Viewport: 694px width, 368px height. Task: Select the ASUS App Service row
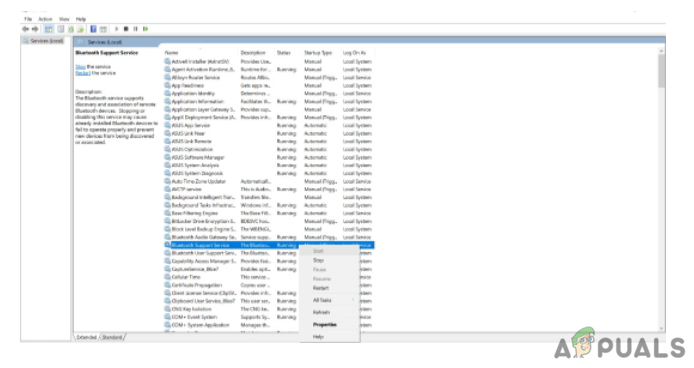point(269,125)
